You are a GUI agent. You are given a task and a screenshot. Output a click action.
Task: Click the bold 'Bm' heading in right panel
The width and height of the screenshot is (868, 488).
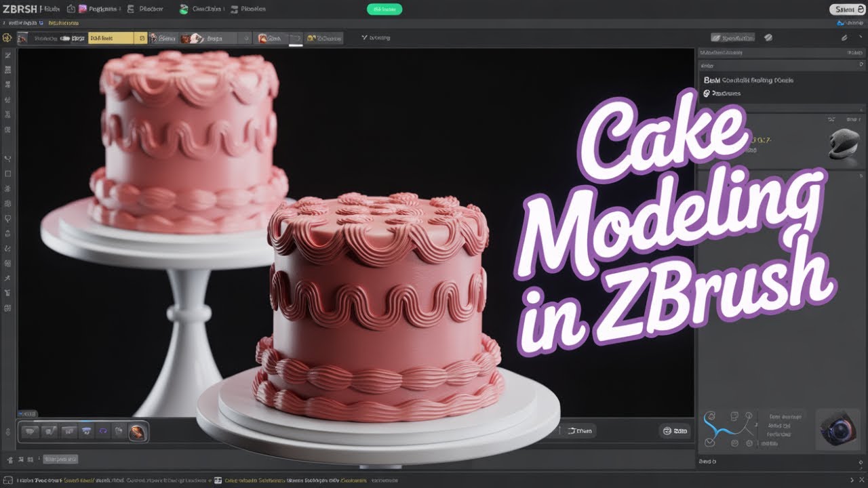point(711,80)
